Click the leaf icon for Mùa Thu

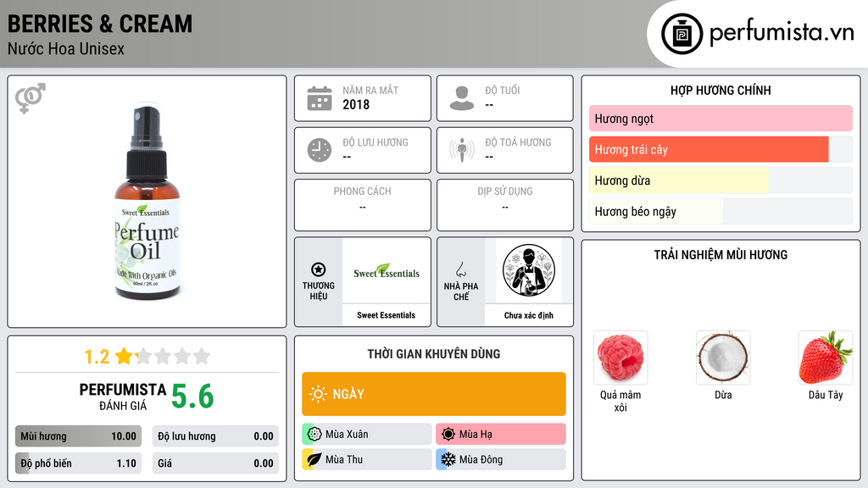click(314, 459)
